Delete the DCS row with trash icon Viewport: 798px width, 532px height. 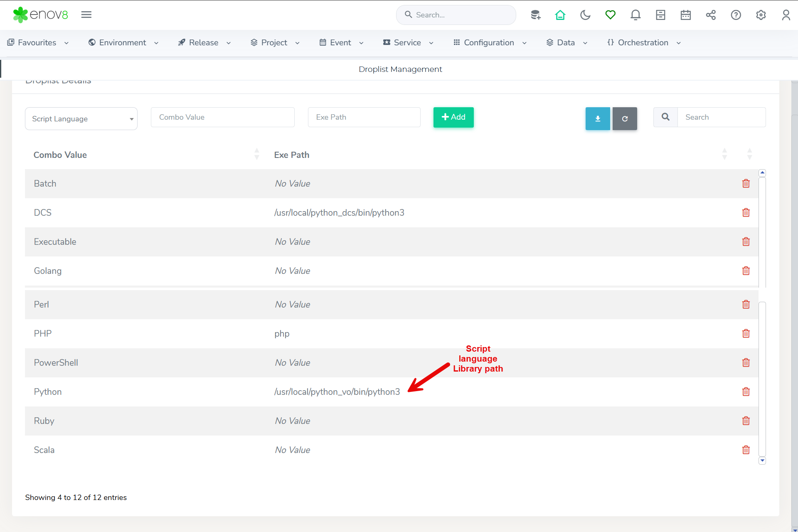746,212
